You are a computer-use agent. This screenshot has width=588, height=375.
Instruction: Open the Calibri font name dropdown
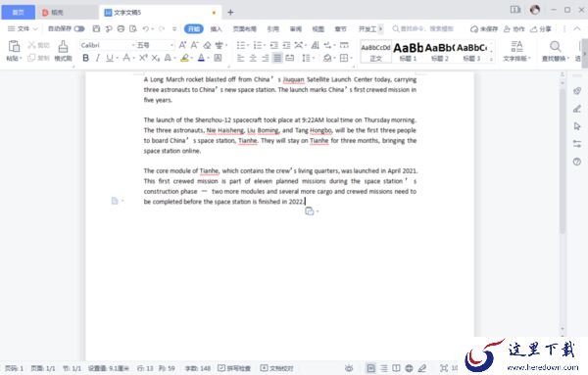tap(133, 45)
